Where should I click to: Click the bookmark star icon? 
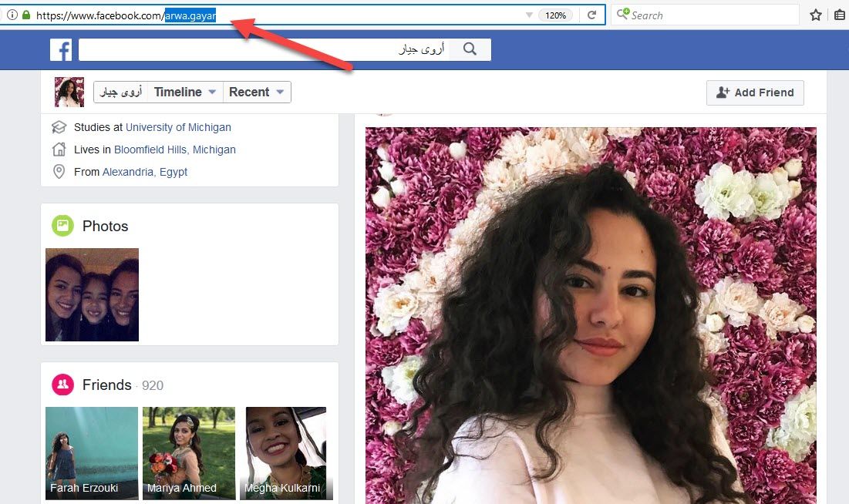pos(815,14)
